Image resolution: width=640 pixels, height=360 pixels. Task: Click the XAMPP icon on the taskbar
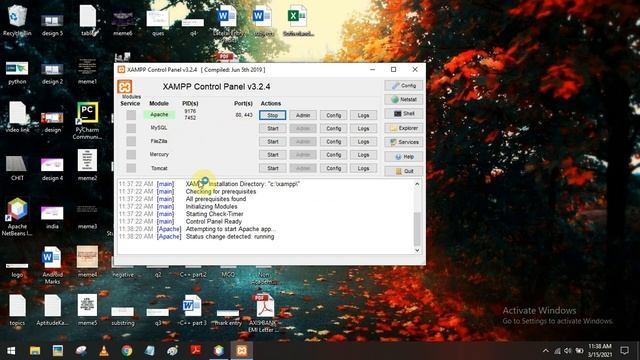pyautogui.click(x=242, y=351)
